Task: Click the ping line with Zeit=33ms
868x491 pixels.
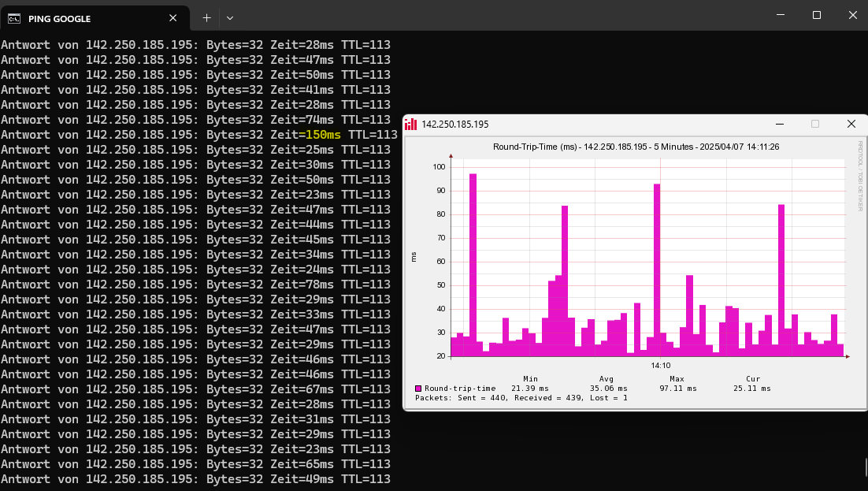Action: click(x=195, y=314)
